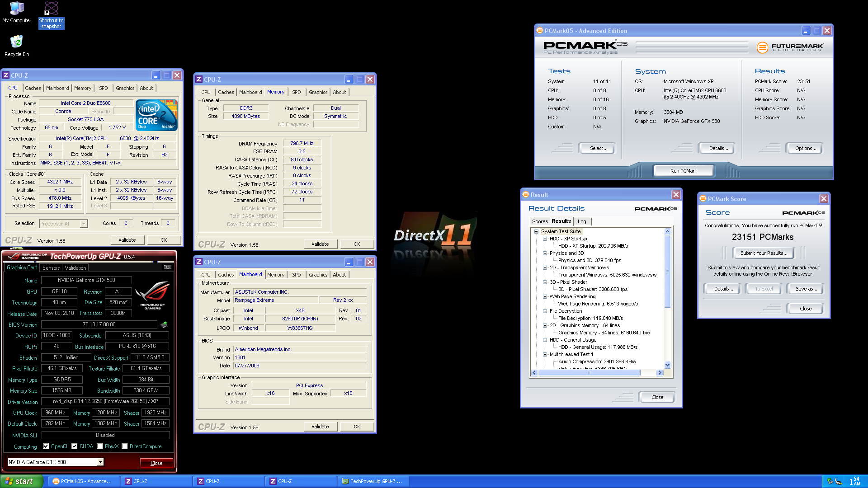
Task: Open Graphics tab in the CPU-Z Mainboard window
Action: tap(318, 275)
